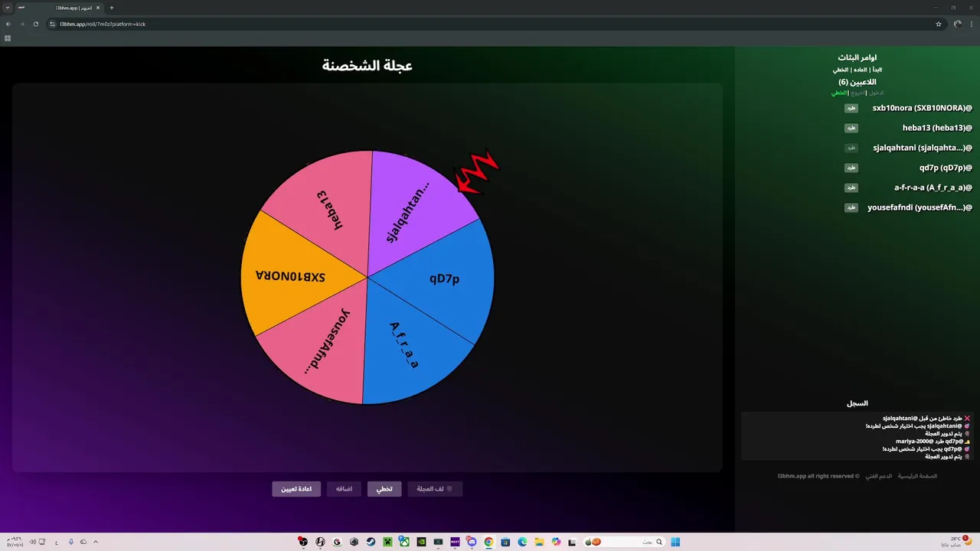This screenshot has height=551, width=980.
Task: Kick player qd7p with the طرد button
Action: click(851, 168)
